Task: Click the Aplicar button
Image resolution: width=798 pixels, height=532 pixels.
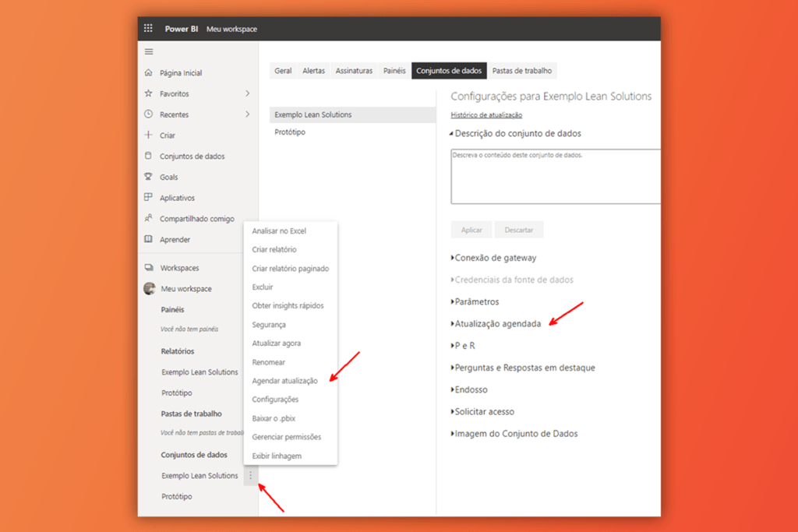Action: 471,230
